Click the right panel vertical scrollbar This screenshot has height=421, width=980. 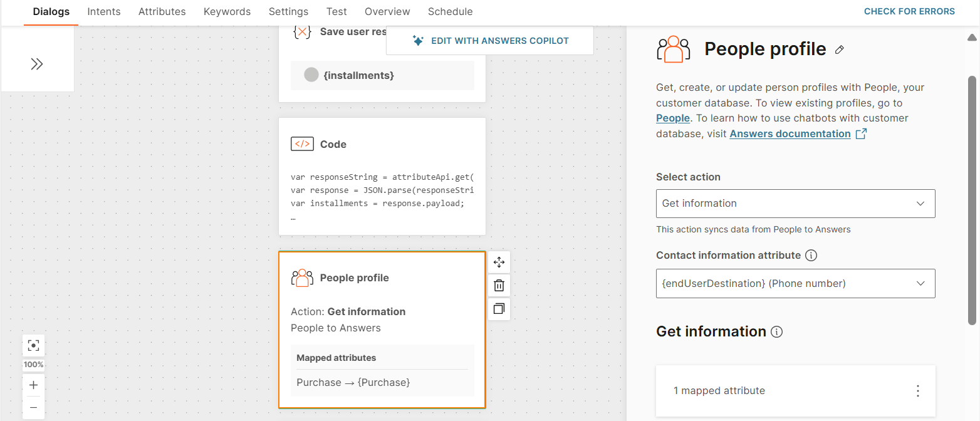(x=972, y=200)
